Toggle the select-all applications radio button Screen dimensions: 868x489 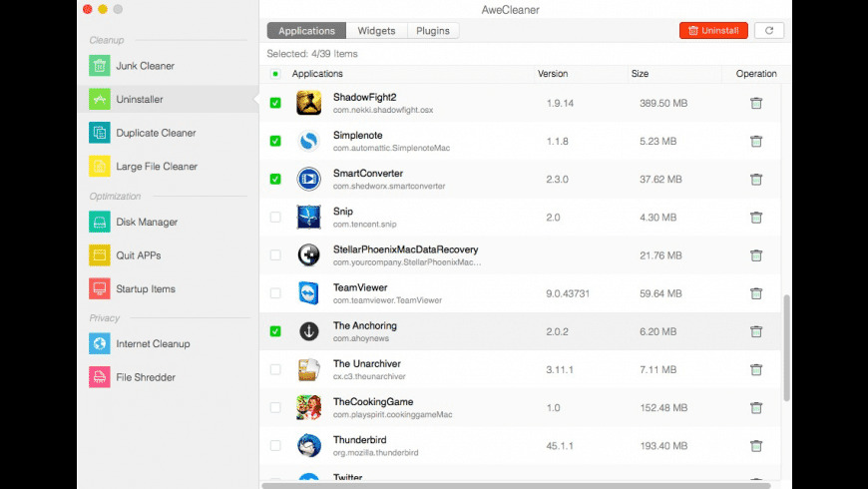275,74
